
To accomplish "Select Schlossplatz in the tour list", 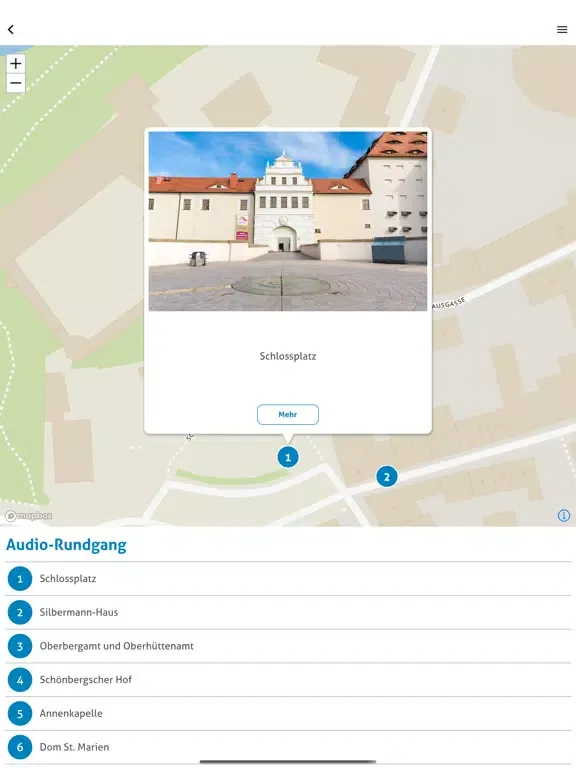I will point(288,579).
